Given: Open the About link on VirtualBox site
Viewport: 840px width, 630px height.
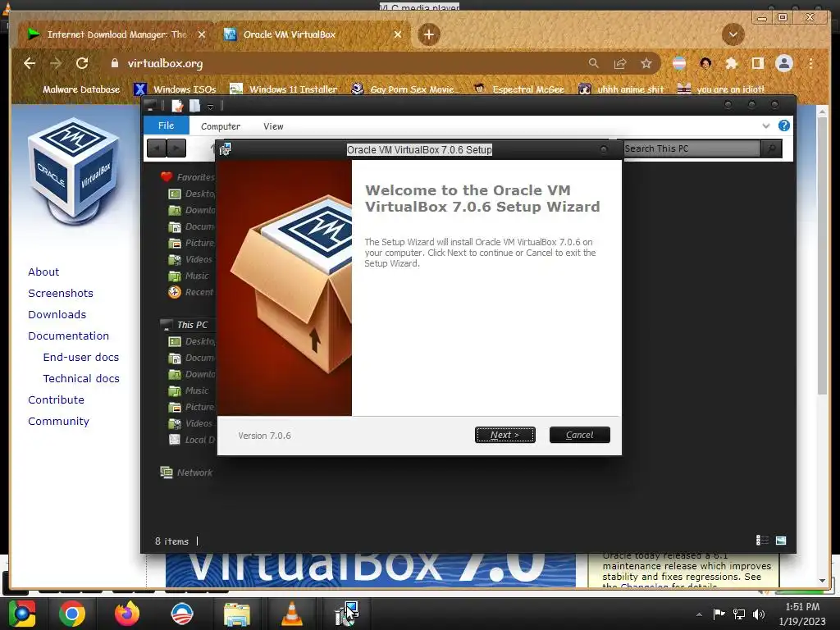Looking at the screenshot, I should 43,272.
